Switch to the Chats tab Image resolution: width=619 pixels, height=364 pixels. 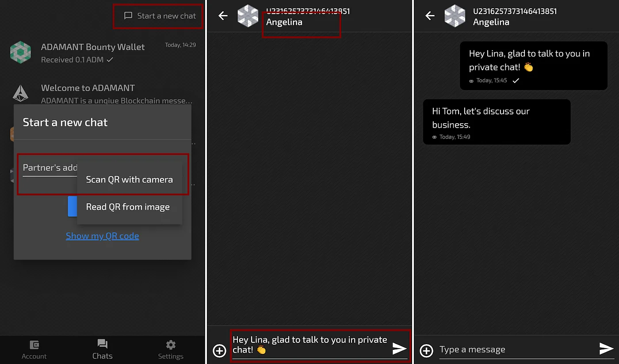pos(103,349)
